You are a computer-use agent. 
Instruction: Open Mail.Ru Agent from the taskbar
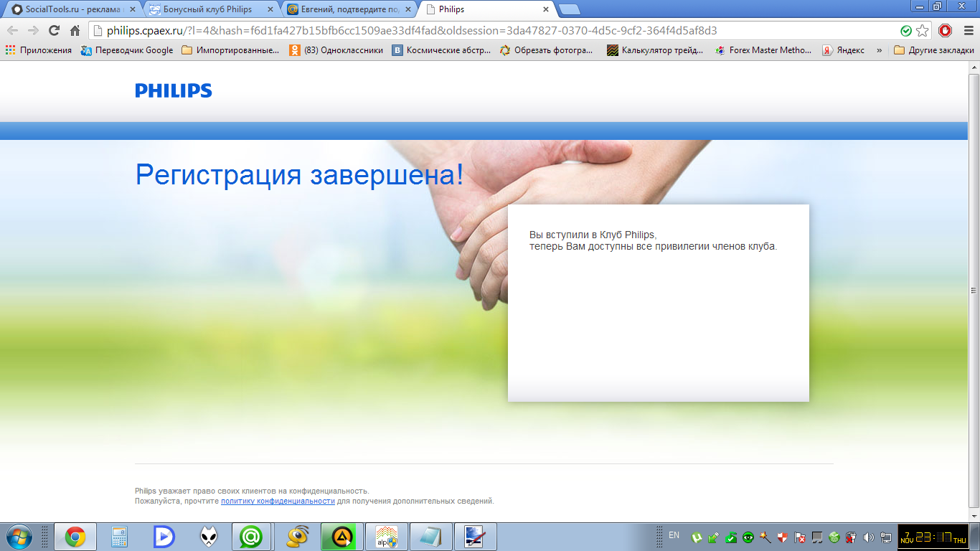(252, 537)
